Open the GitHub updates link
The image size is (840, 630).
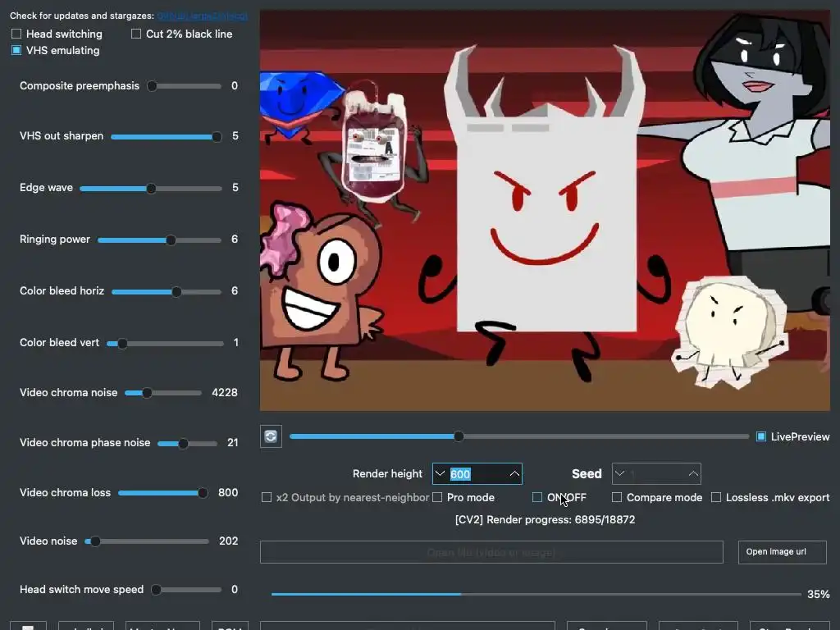pos(203,16)
